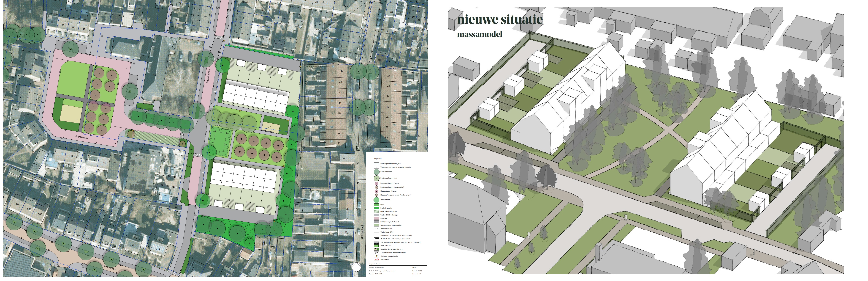The height and width of the screenshot is (281, 868).
Task: Click the Trottoirband 13/15 legend symbol
Action: coord(377,232)
